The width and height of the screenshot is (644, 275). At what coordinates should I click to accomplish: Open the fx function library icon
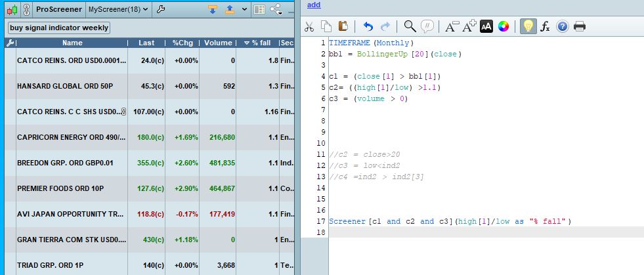pos(545,27)
